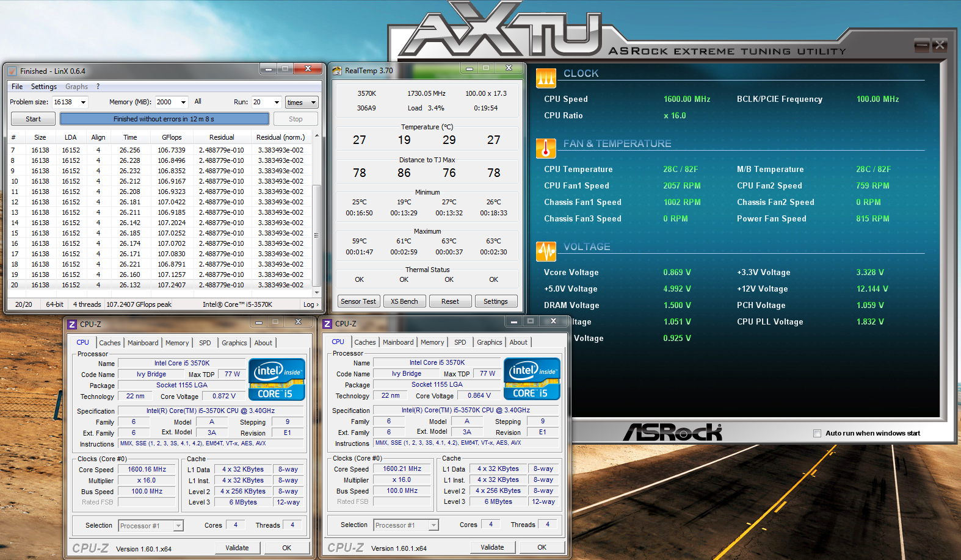The width and height of the screenshot is (961, 560).
Task: Close the AXTU utility window
Action: click(x=940, y=45)
